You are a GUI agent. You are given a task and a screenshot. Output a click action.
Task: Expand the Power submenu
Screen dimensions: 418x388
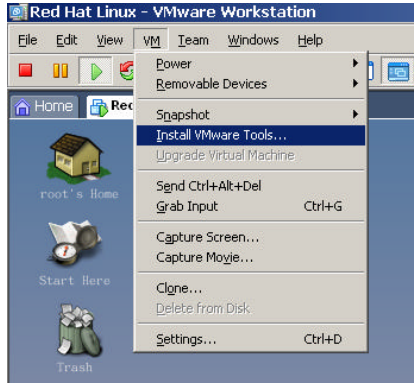tap(251, 64)
